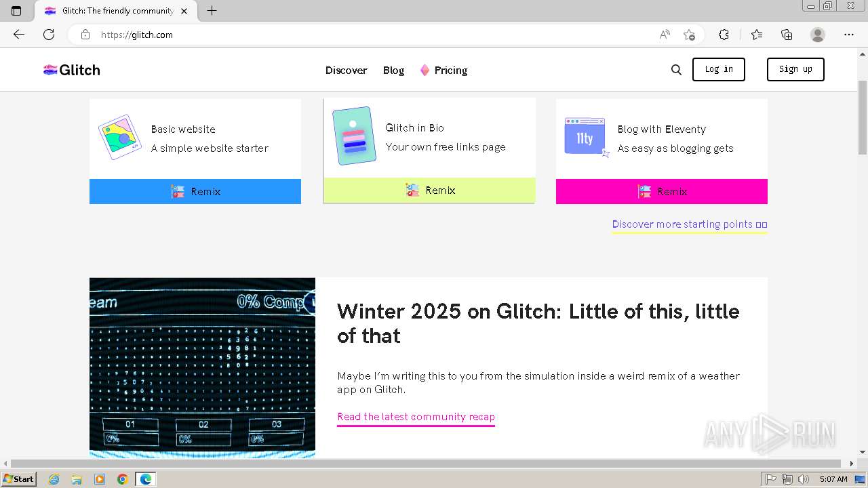View site information lock icon

pos(85,35)
